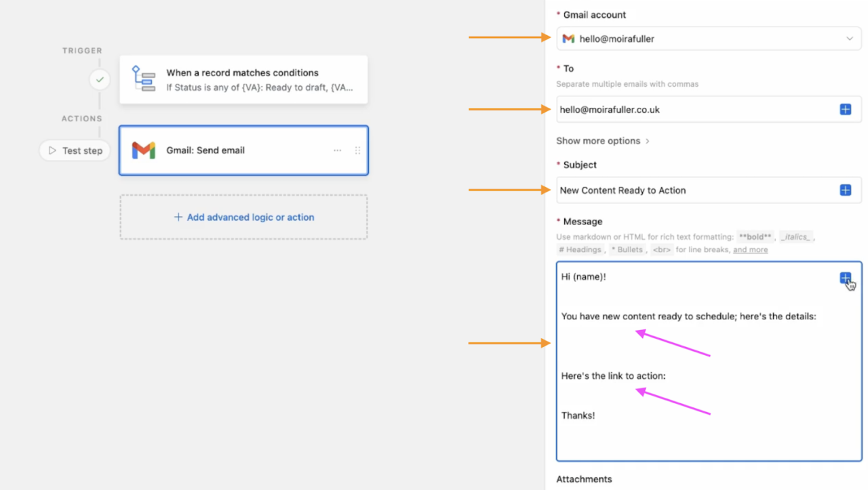Image resolution: width=868 pixels, height=490 pixels.
Task: Click the Gmail icon on Send email step
Action: coord(144,150)
